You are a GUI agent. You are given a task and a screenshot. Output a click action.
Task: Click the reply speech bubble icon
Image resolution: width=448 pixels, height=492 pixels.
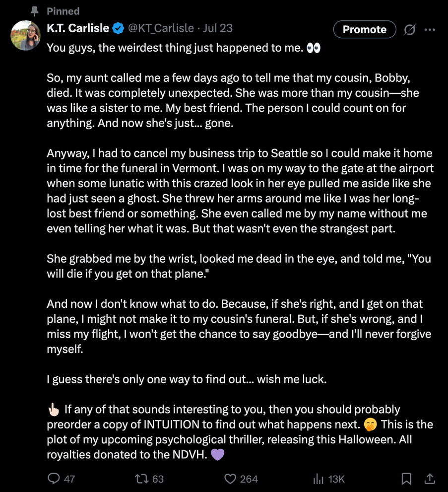tap(53, 479)
